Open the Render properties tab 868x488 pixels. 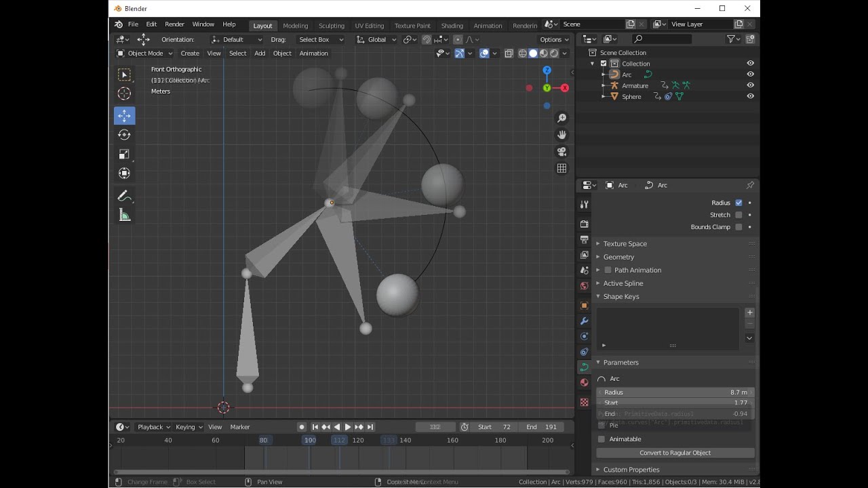[584, 224]
